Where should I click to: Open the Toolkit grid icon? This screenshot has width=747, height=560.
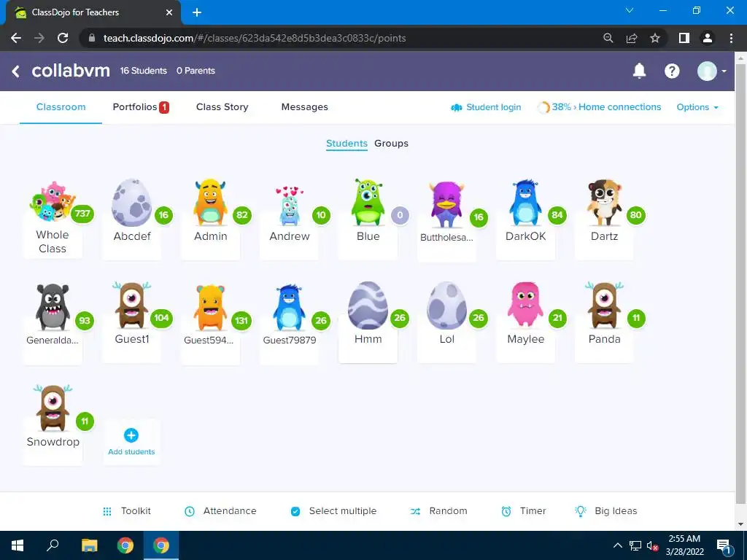107,511
